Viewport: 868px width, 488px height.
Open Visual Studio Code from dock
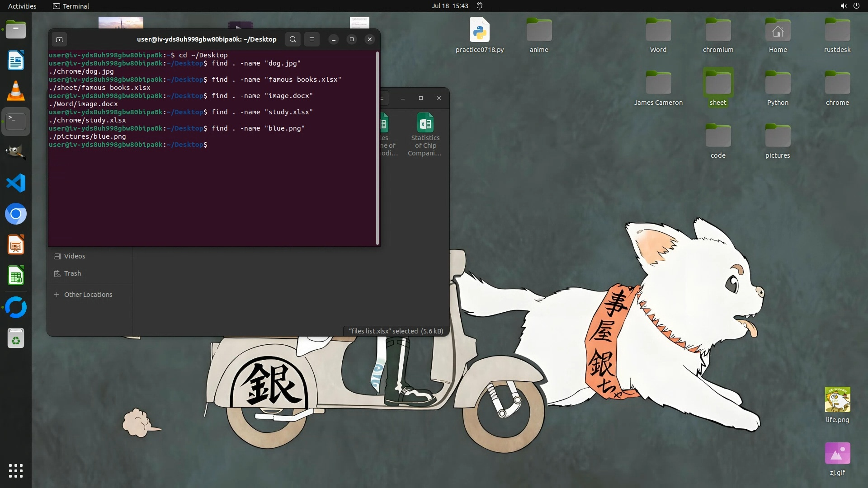16,183
